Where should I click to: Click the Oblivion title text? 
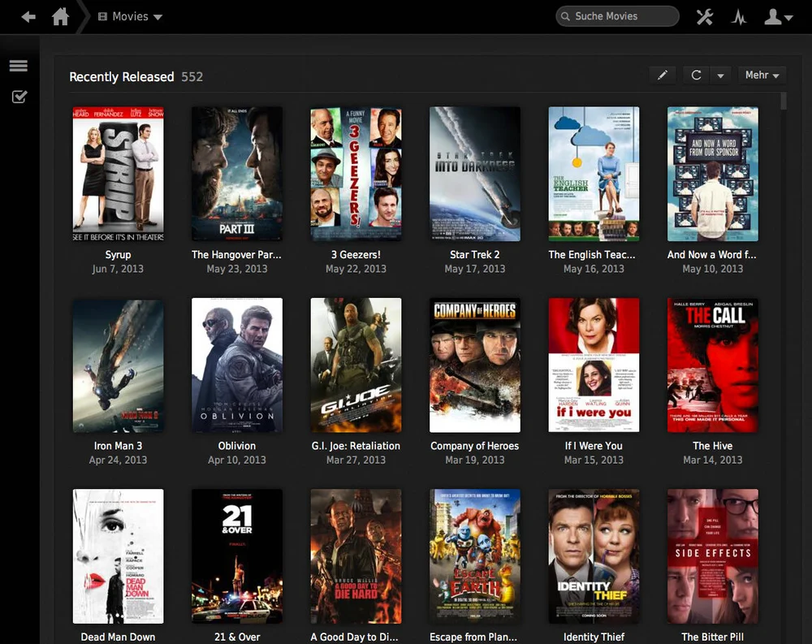tap(237, 446)
